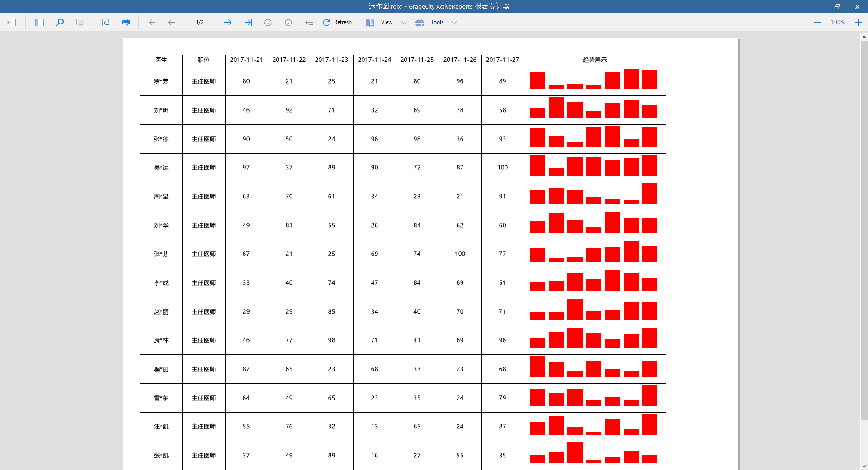Click the scrollbar down arrow
Screen dimensions: 868x470
pos(864,466)
